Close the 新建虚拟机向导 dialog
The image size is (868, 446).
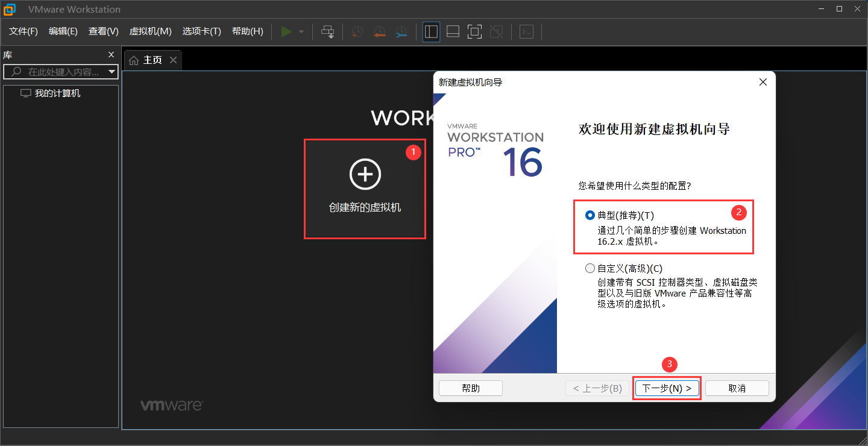(763, 82)
